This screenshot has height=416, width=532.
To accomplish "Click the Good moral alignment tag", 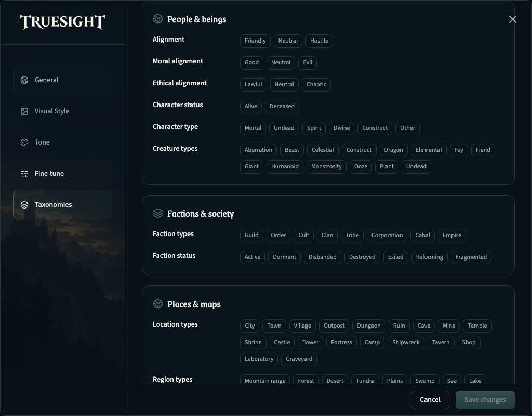I will (251, 62).
